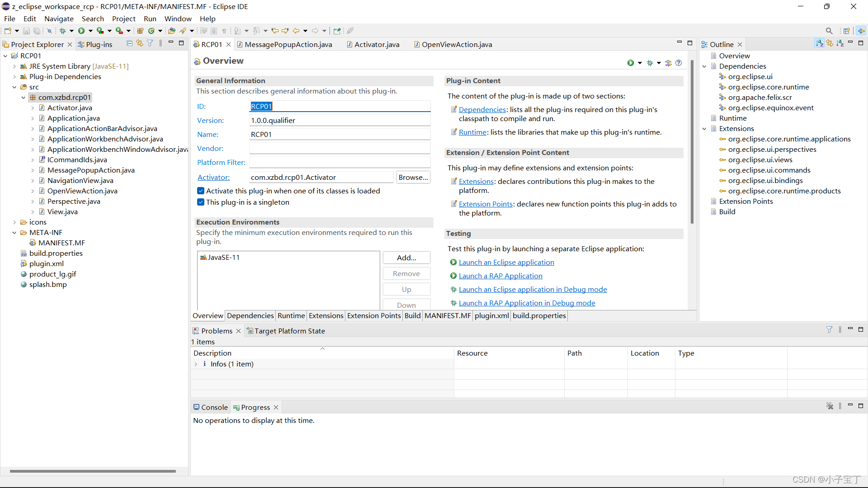Open the MessagePopupAction.java editor tab
This screenshot has height=488, width=868.
(x=285, y=44)
